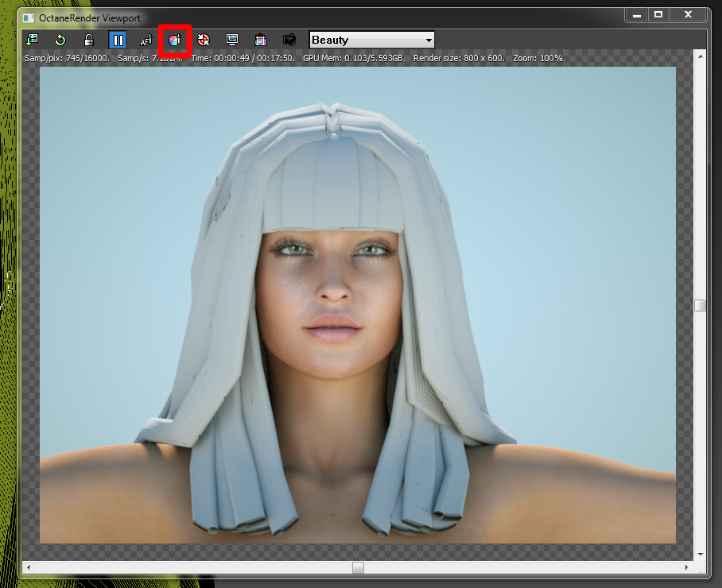This screenshot has width=722, height=588.
Task: Toggle the viewport lock padlock icon
Action: tap(89, 40)
